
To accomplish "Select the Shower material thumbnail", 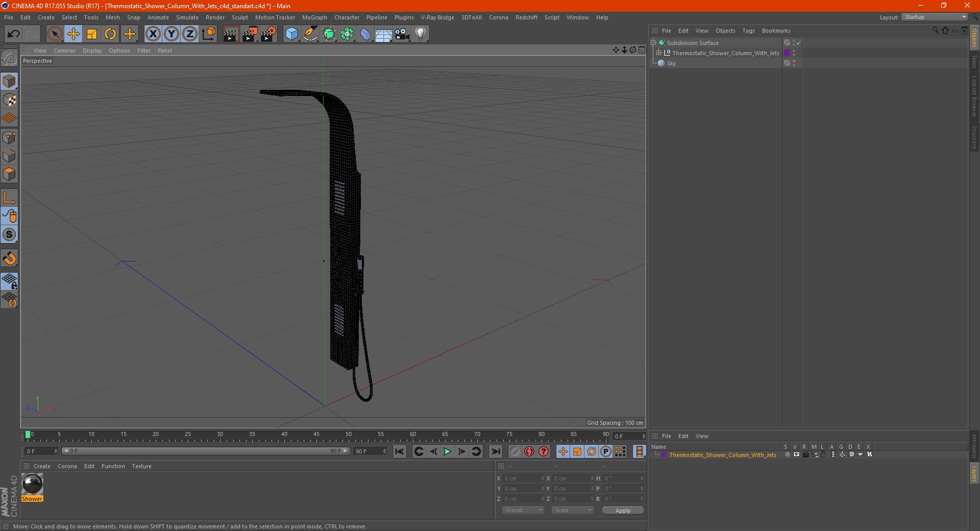I will pos(32,484).
